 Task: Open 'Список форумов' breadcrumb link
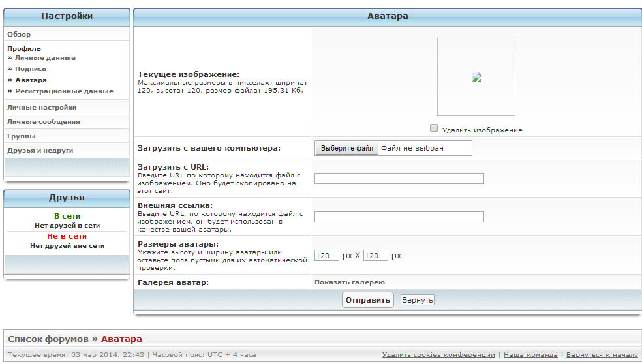[x=48, y=339]
